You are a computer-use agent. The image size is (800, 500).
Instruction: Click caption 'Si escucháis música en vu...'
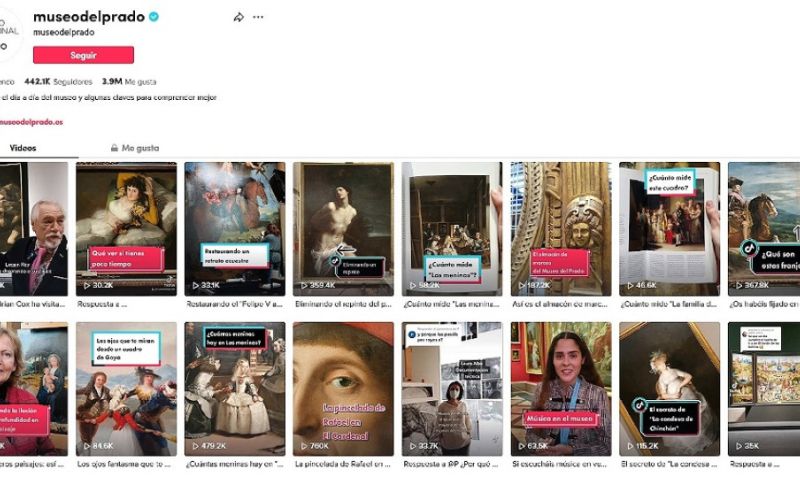coord(560,464)
